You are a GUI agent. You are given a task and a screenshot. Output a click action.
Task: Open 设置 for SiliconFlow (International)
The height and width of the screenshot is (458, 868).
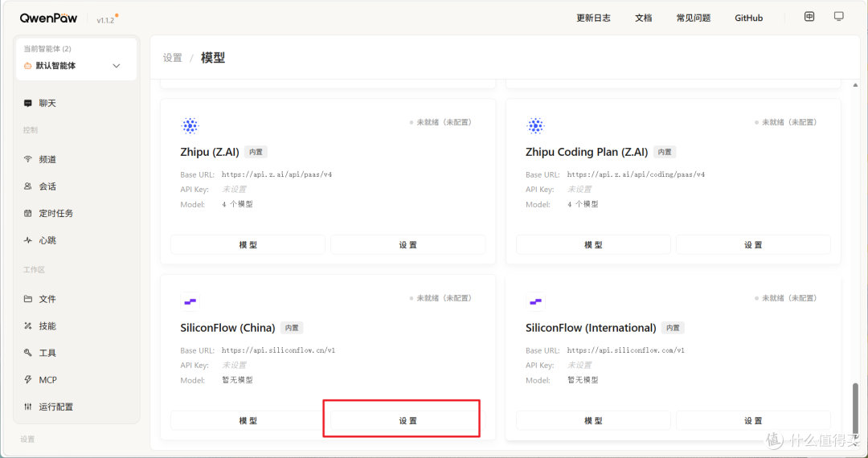pyautogui.click(x=753, y=420)
